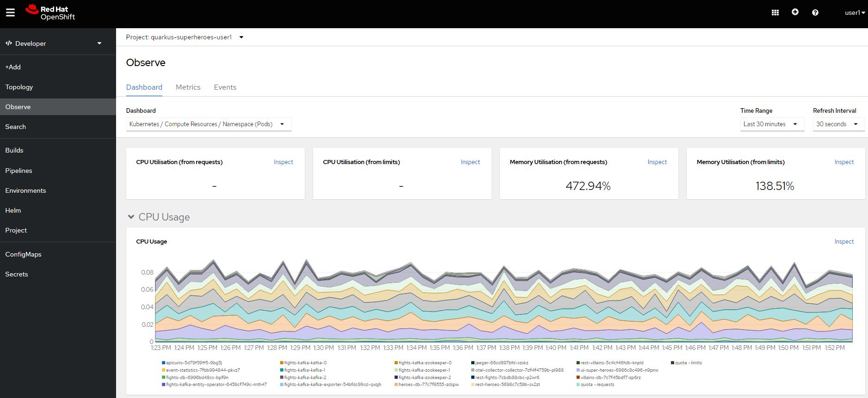Viewport: 868px width, 398px height.
Task: Click the fights-kafka-kafka-exporter legend swatch
Action: coord(282,385)
